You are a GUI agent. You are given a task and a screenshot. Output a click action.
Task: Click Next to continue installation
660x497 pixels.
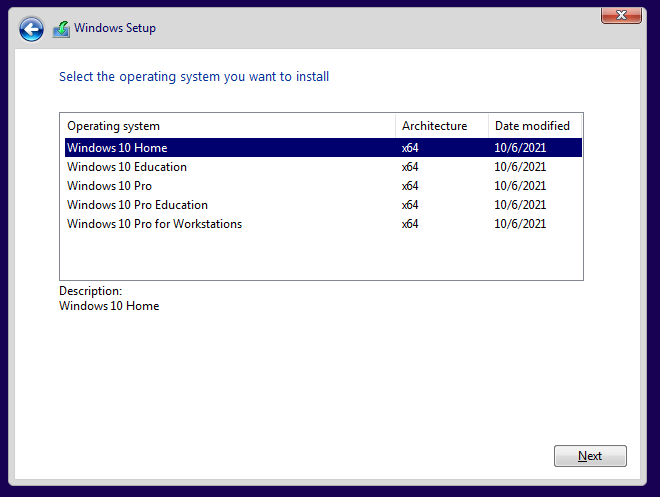click(x=590, y=456)
